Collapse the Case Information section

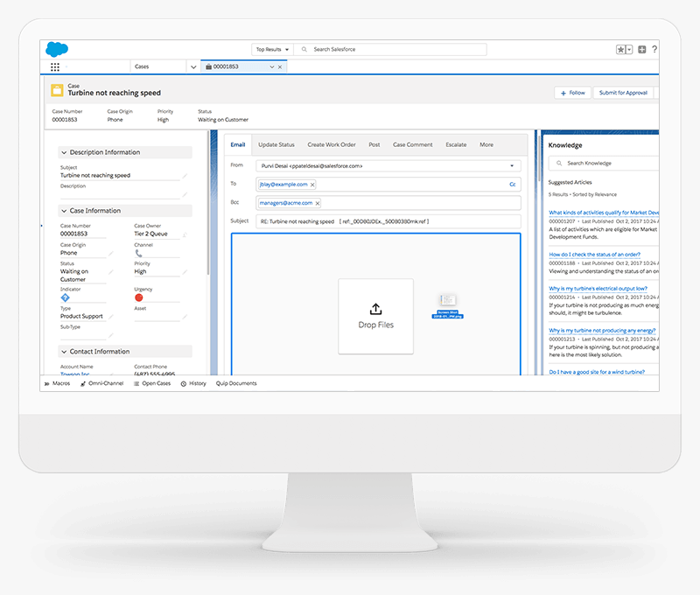pyautogui.click(x=64, y=211)
